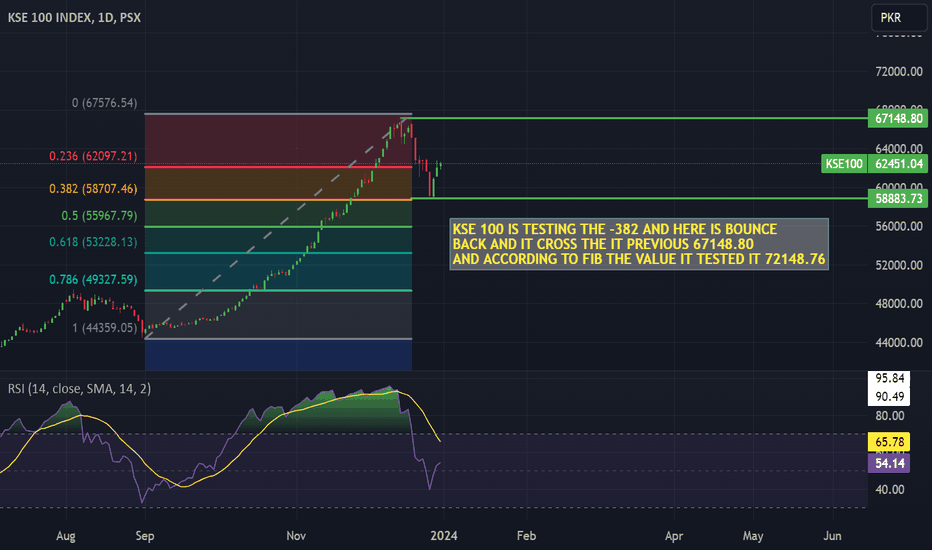Screen dimensions: 932x550
Task: Click the 2024 label on time axis
Action: click(444, 536)
